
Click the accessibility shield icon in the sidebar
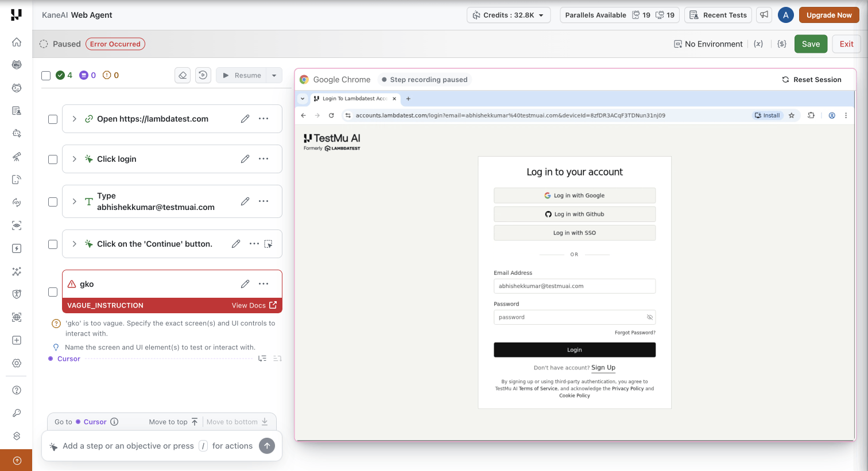tap(17, 294)
